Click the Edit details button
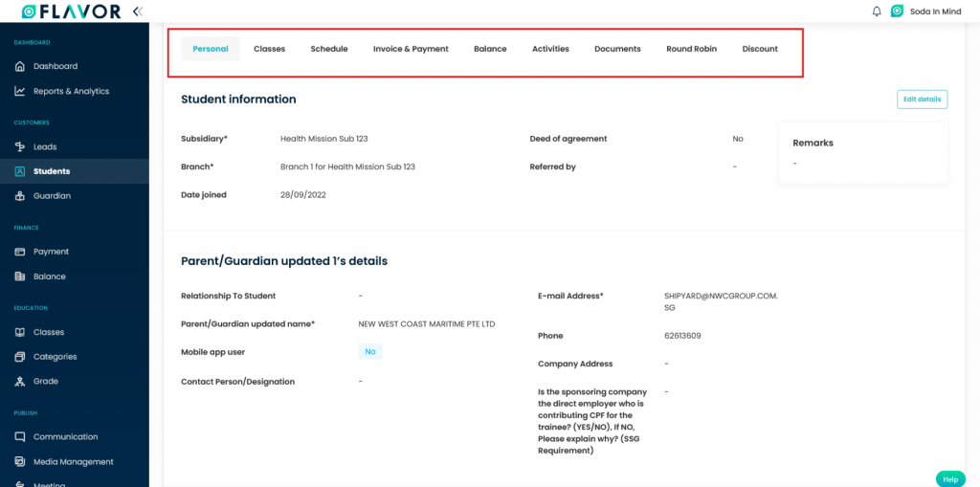This screenshot has width=980, height=487. 922,100
